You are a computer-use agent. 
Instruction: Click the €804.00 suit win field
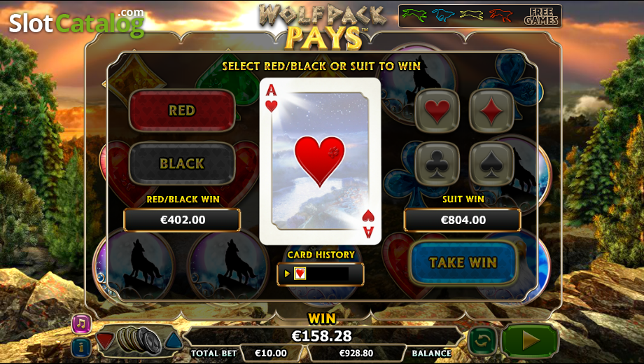[463, 220]
